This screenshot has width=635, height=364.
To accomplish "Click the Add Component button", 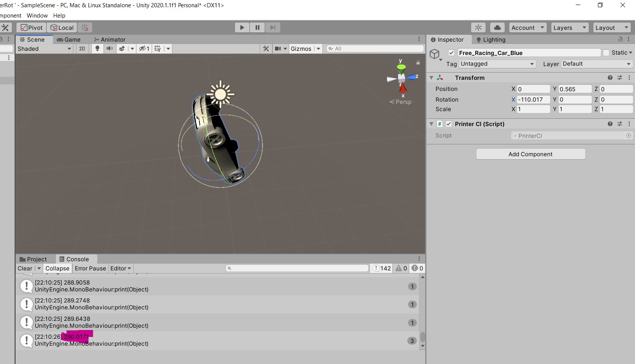I will pyautogui.click(x=530, y=154).
